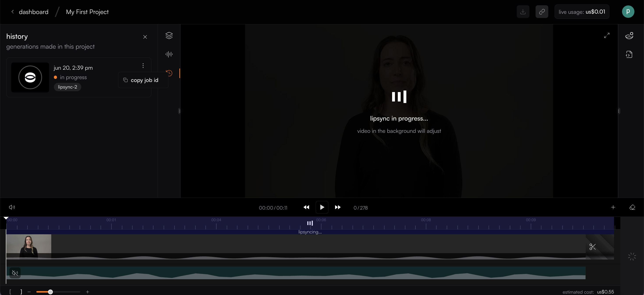Click the My First Project title
The height and width of the screenshot is (295, 644).
[x=87, y=12]
